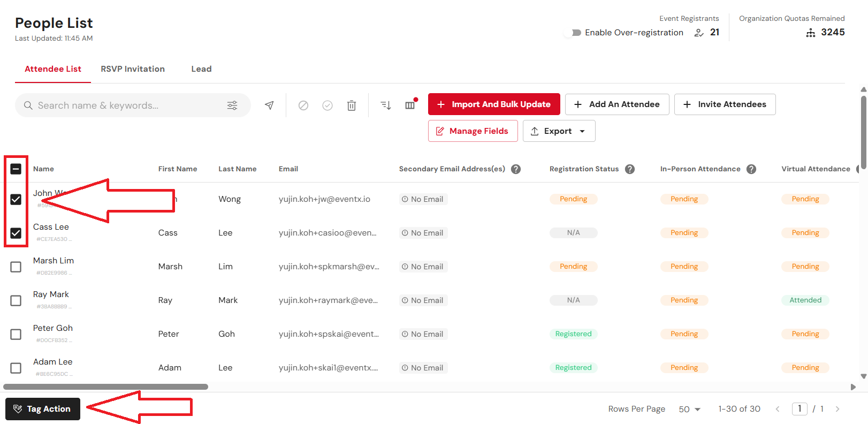Click the First Name column header
Viewport: 868px width, 424px height.
tap(178, 169)
